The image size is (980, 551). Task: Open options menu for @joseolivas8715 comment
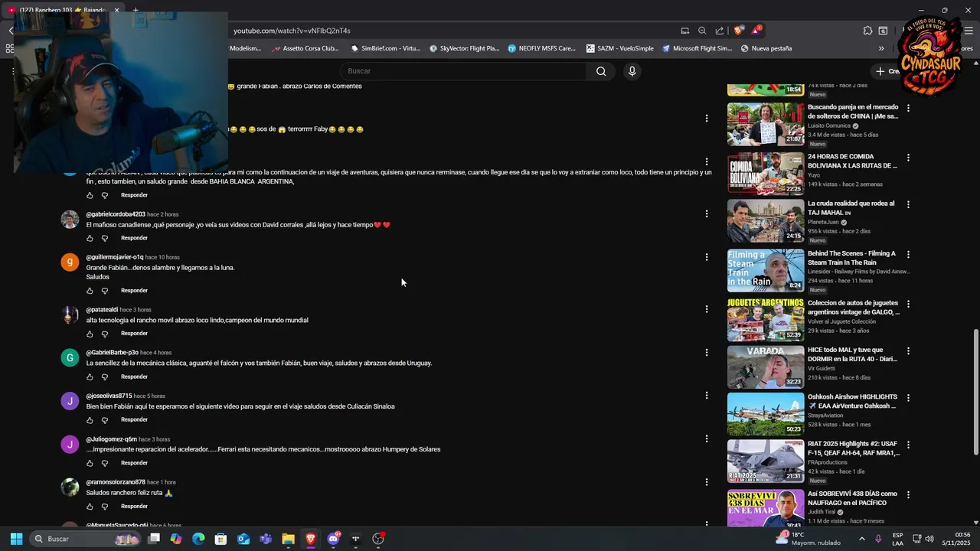(707, 396)
